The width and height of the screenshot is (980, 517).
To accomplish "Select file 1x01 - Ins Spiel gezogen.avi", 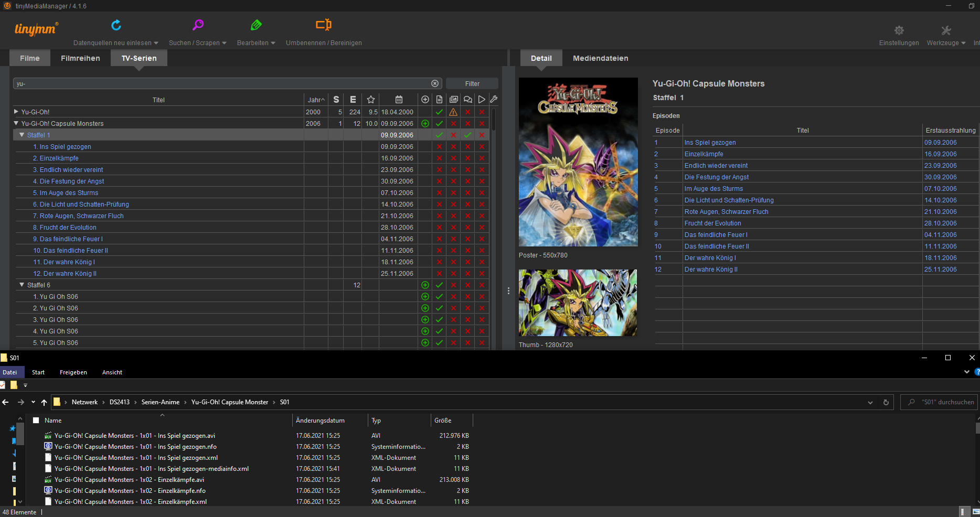I will pyautogui.click(x=135, y=436).
